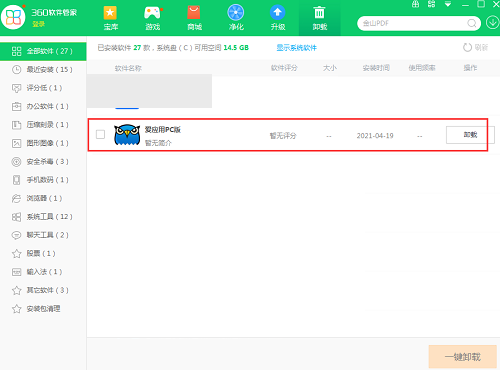Open 压缩刻录 (1) category icon
500x370 pixels.
click(x=16, y=125)
